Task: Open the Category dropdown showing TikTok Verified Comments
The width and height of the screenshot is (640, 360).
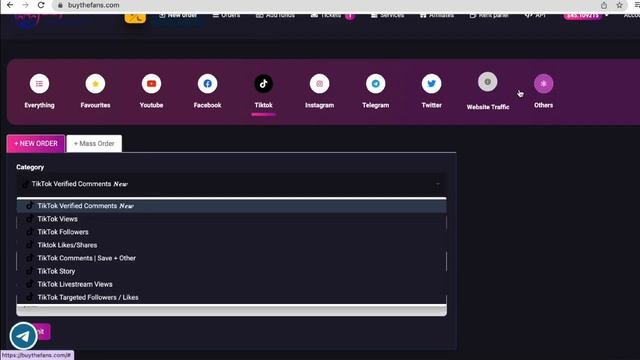Action: pos(231,184)
